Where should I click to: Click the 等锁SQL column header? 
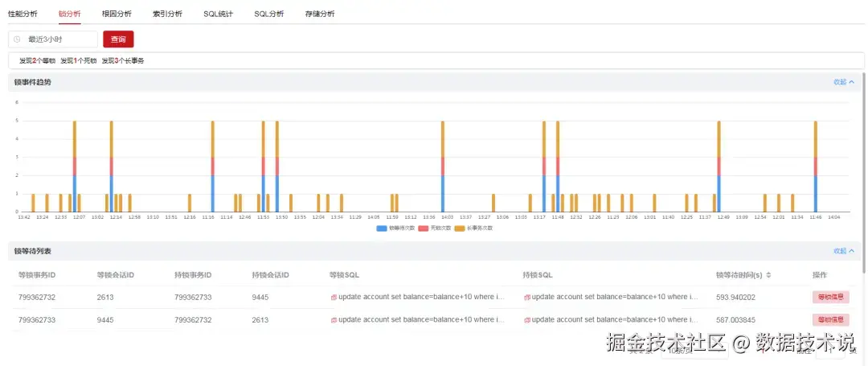click(x=344, y=275)
